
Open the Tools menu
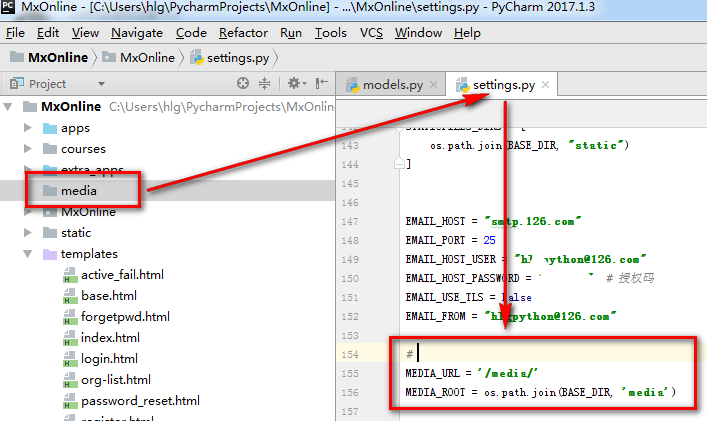[331, 33]
